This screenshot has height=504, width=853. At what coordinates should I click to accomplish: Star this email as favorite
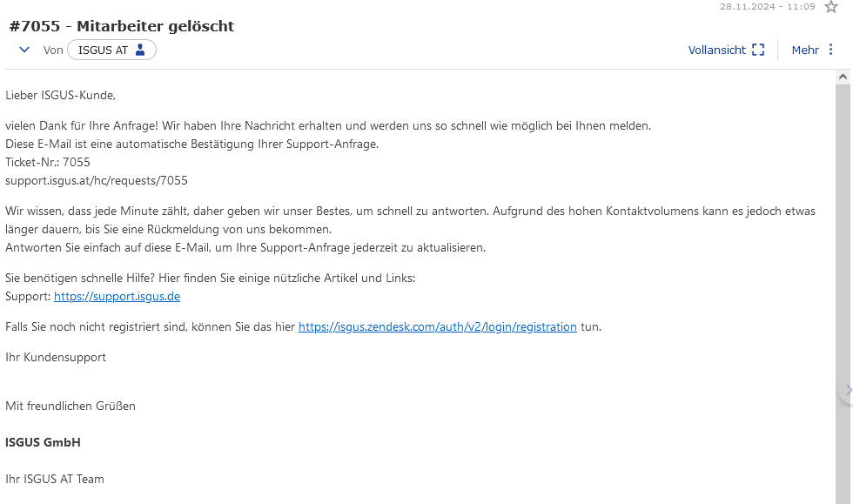coord(830,7)
